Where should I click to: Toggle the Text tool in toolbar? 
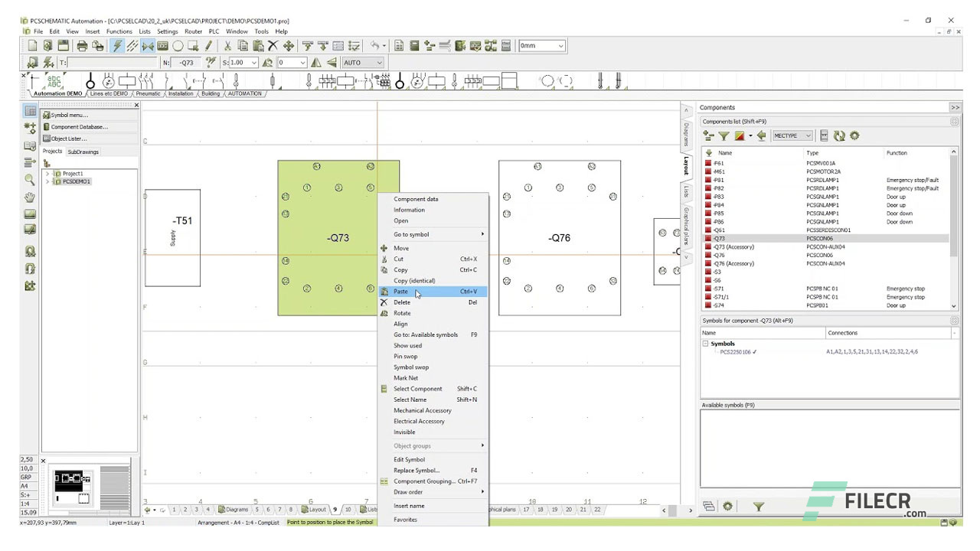pos(162,46)
